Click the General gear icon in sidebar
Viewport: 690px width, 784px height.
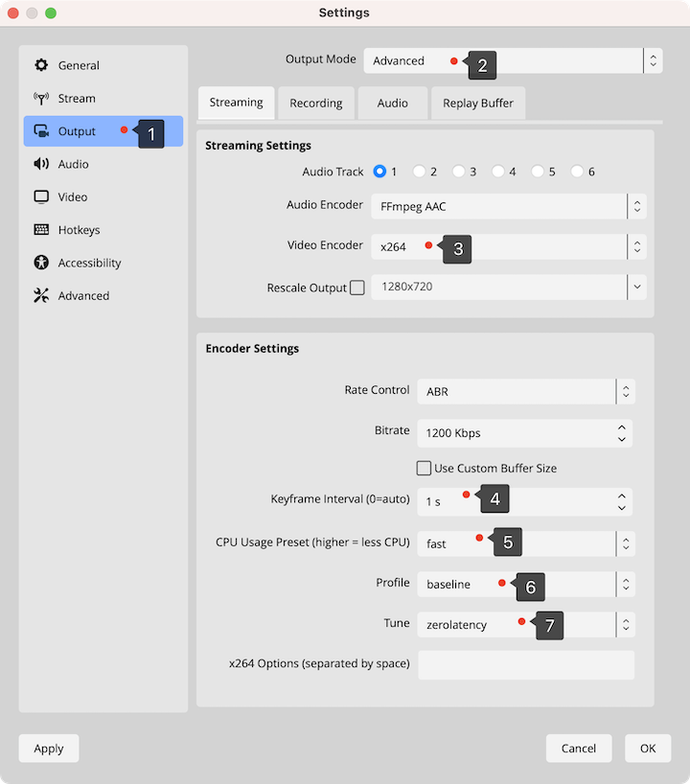(41, 65)
